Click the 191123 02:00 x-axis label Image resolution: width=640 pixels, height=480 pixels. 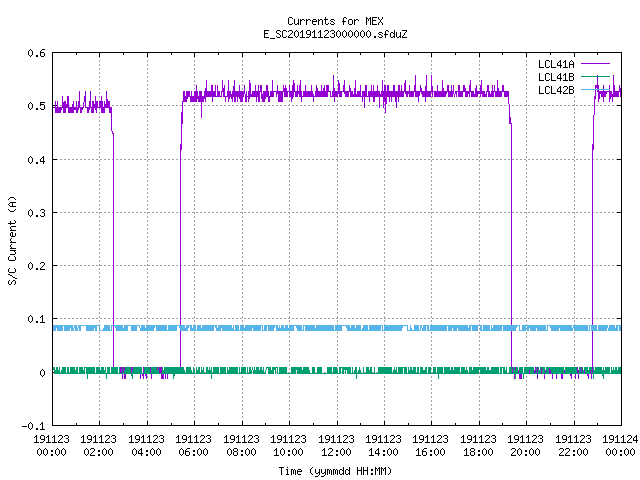(98, 446)
